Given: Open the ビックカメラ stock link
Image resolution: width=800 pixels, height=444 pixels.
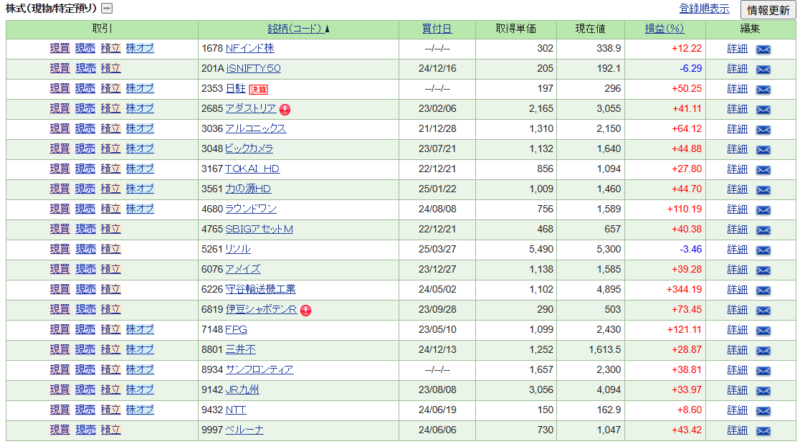Looking at the screenshot, I should pos(249,149).
